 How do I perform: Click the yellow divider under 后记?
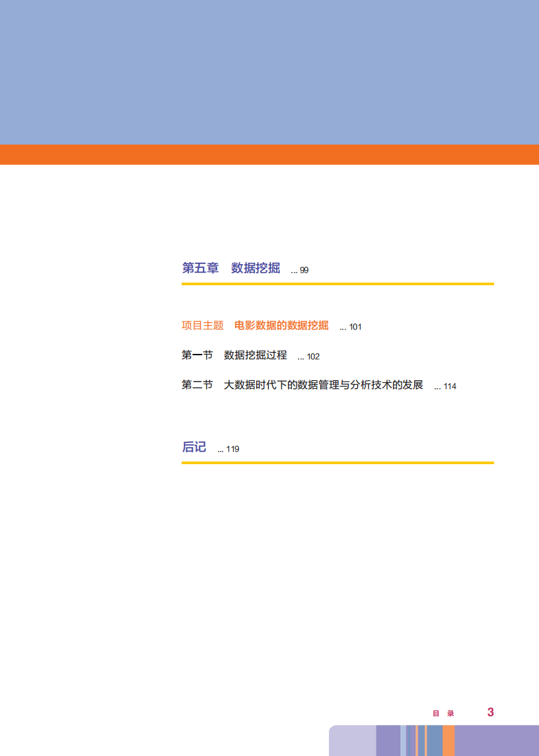[x=338, y=463]
